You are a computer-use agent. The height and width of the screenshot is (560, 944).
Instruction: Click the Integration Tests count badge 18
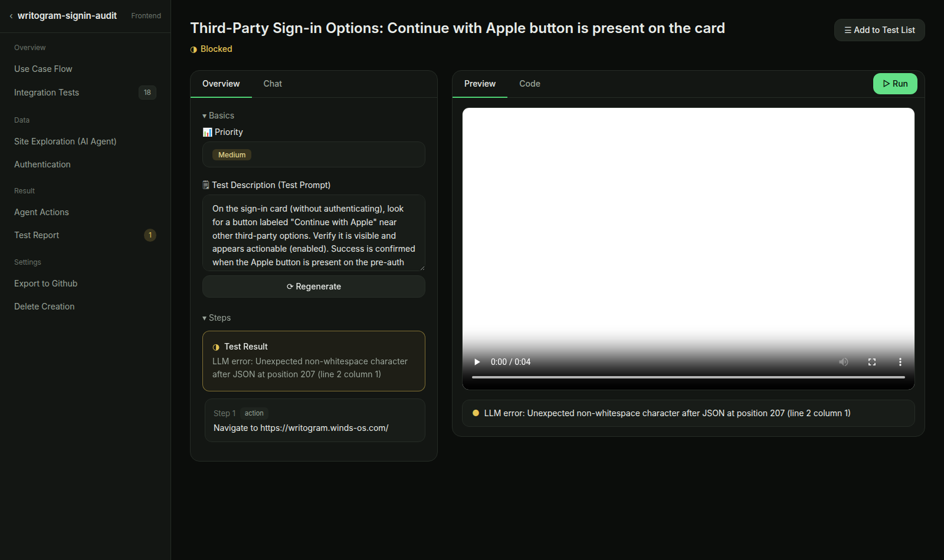(147, 93)
